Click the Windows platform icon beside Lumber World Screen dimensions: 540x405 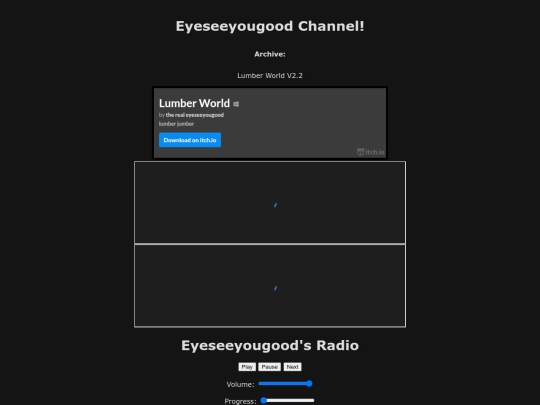tap(236, 104)
